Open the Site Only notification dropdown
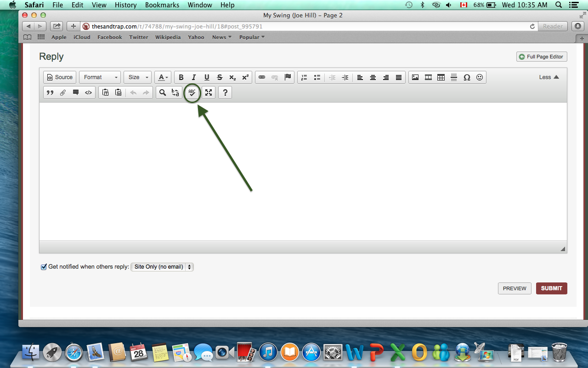Image resolution: width=588 pixels, height=368 pixels. point(162,267)
